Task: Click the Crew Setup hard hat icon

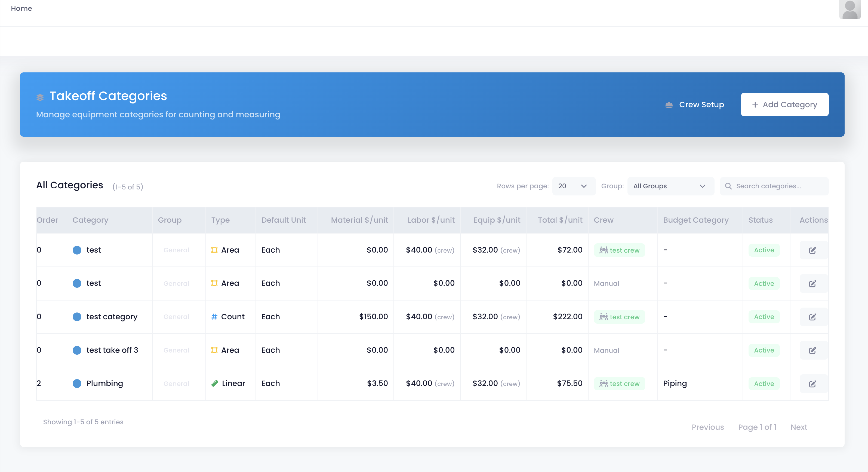Action: [x=669, y=105]
